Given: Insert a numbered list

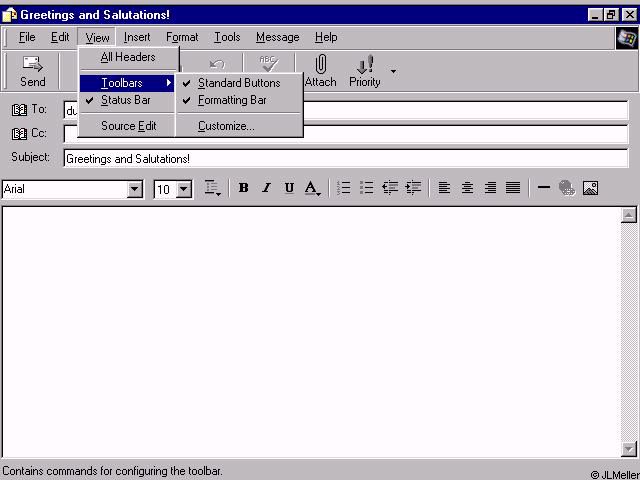Looking at the screenshot, I should pos(344,188).
